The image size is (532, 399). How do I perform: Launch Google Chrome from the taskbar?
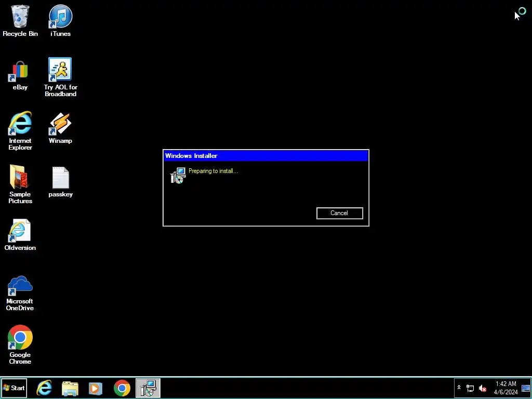tap(122, 388)
